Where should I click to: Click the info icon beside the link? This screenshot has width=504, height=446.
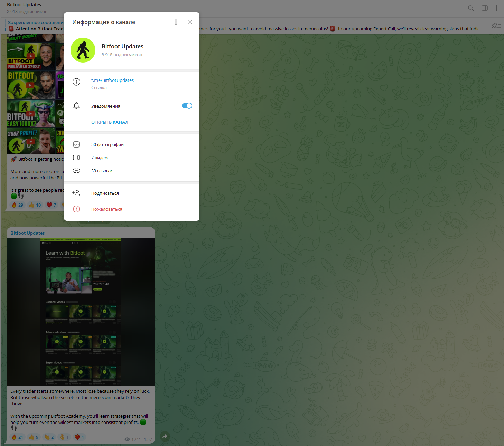pos(76,82)
